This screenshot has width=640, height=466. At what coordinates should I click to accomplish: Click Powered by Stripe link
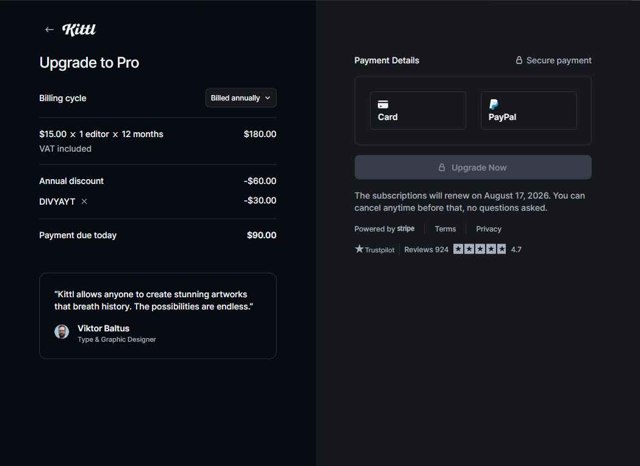click(x=384, y=229)
